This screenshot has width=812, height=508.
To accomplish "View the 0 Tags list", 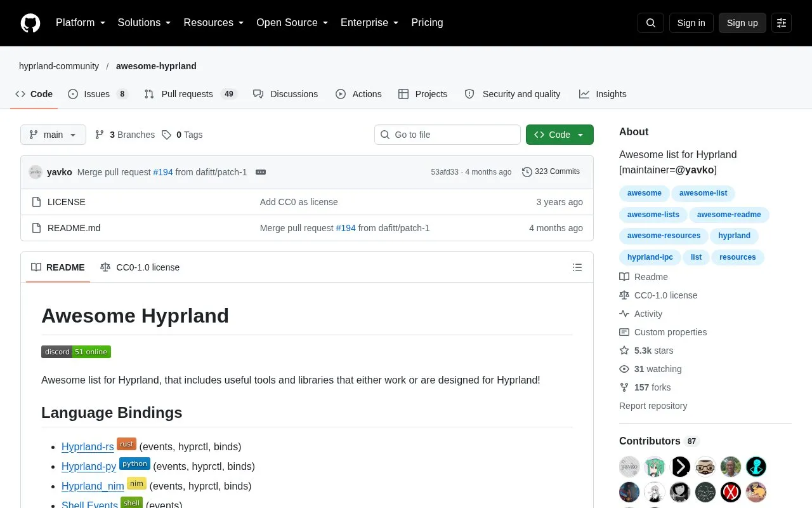I will (182, 135).
